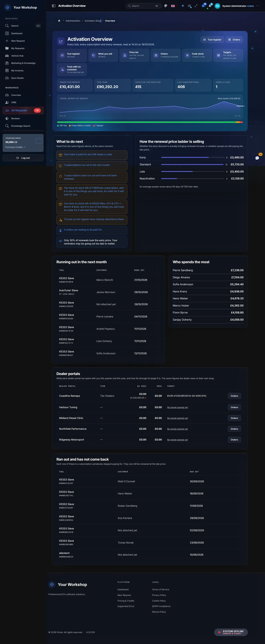Screen dimensions: 265x644
Task: Open the color theme palette
Action: [x=166, y=6]
